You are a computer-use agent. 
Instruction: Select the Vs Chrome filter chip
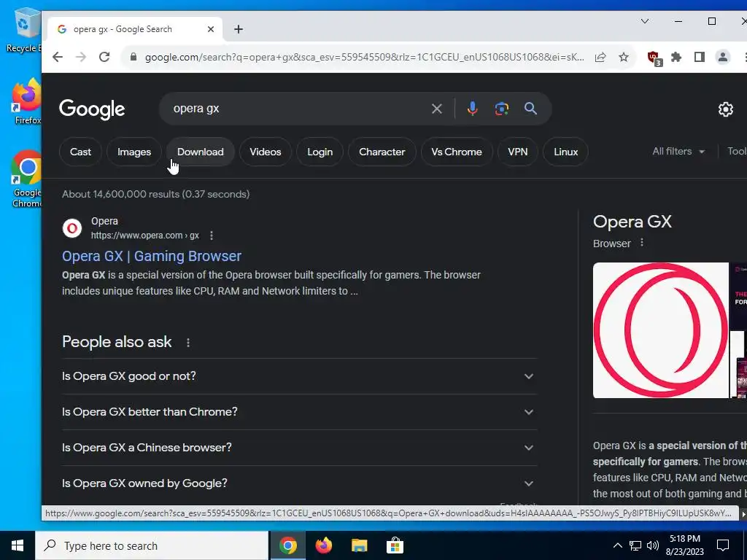(457, 152)
